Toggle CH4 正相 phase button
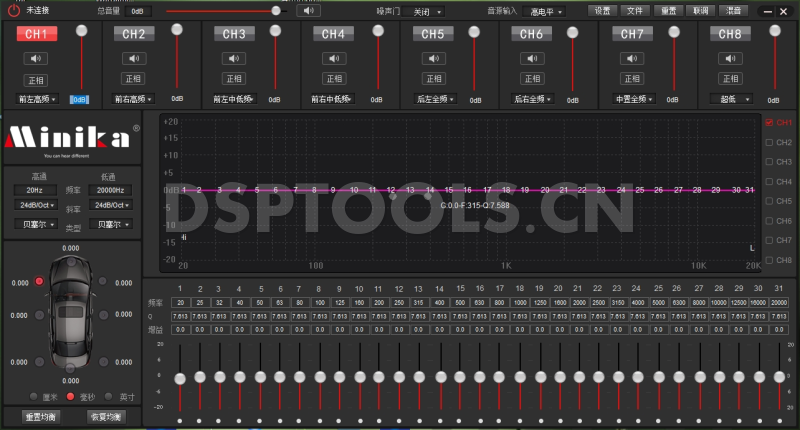The image size is (800, 430). click(x=334, y=79)
